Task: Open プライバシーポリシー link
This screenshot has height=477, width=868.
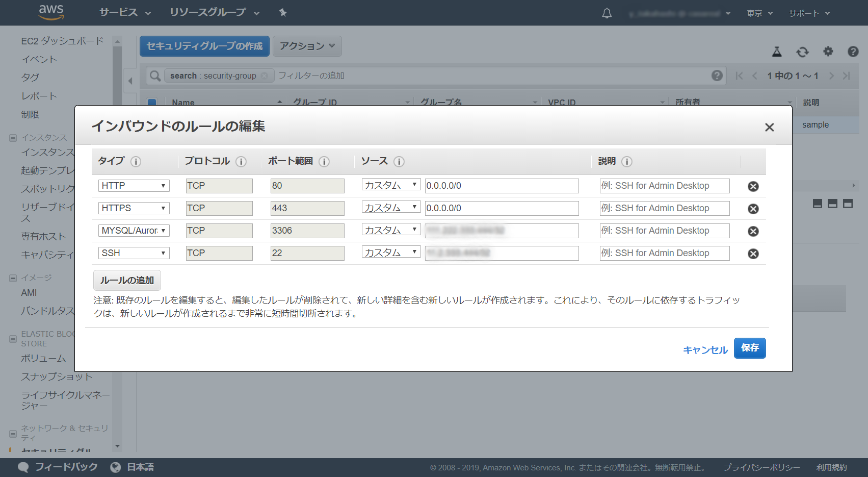Action: [761, 467]
